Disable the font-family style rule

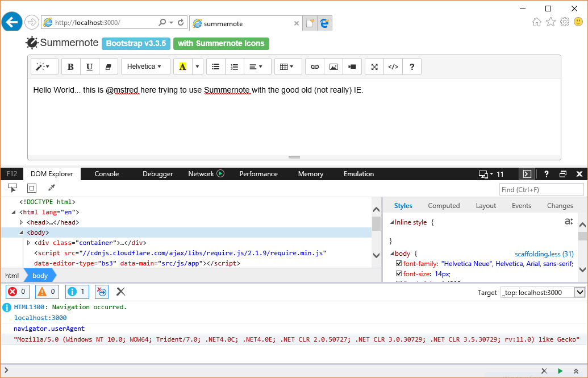tap(399, 263)
